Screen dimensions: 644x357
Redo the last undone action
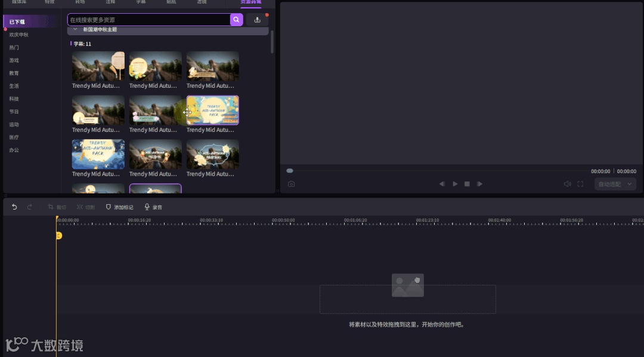pyautogui.click(x=29, y=207)
